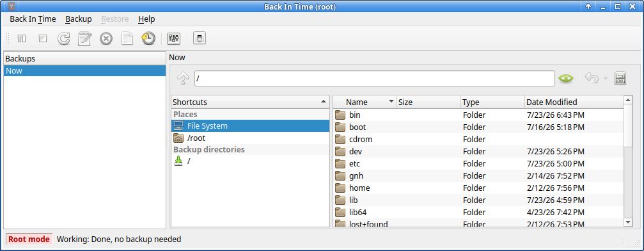Open the Backup menu

[79, 19]
